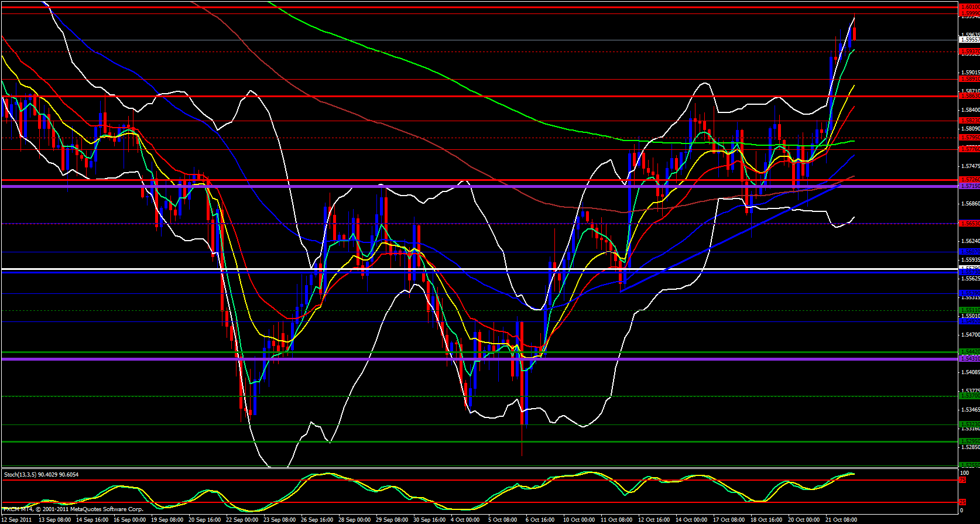The image size is (980, 524).
Task: Select the red 1.5863 resistance price tag
Action: 968,96
